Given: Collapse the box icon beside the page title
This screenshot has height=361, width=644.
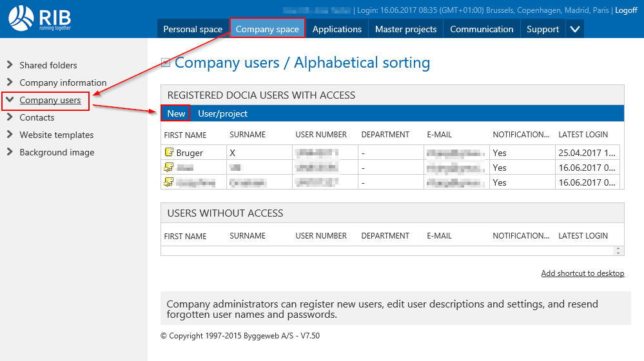Looking at the screenshot, I should pyautogui.click(x=166, y=63).
